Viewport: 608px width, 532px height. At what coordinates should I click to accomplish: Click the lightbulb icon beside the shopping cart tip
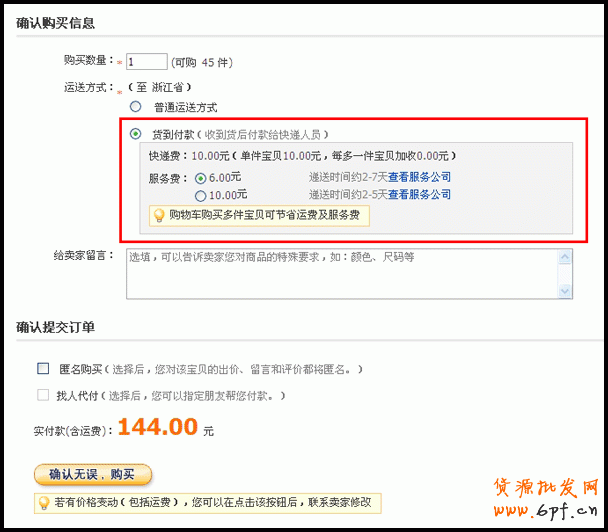[158, 214]
